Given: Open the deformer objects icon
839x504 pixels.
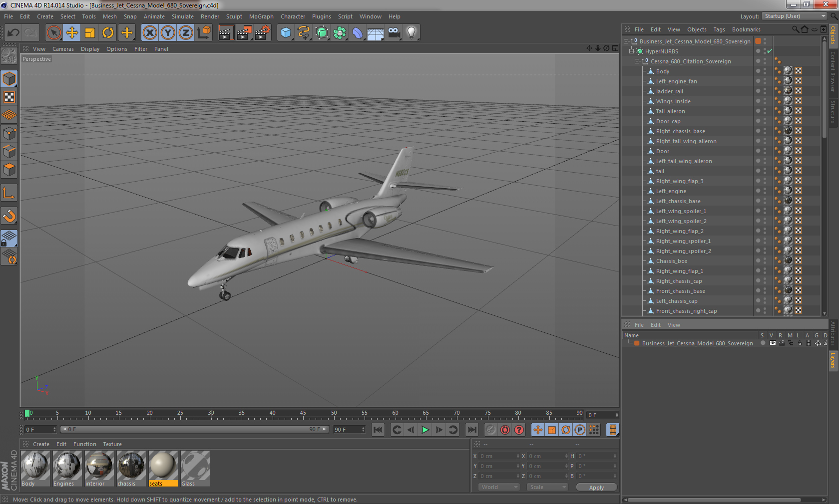Looking at the screenshot, I should pyautogui.click(x=358, y=33).
